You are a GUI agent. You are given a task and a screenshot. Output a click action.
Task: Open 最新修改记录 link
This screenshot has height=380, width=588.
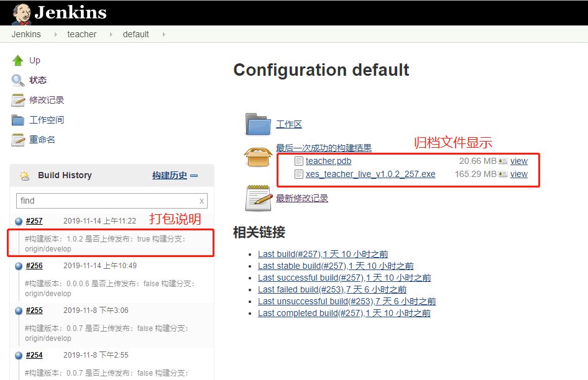tap(302, 198)
